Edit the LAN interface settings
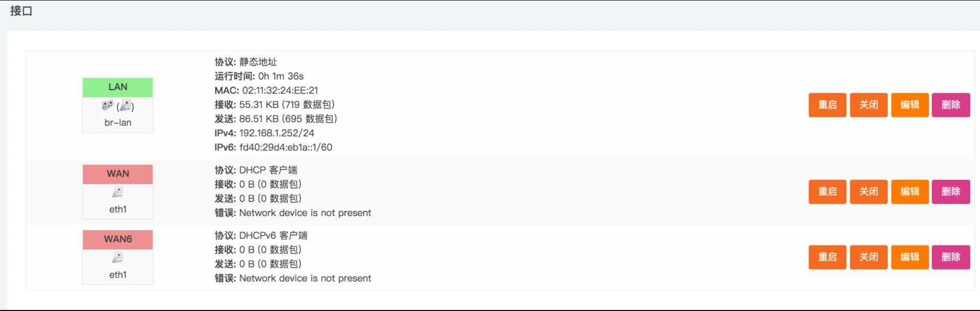The height and width of the screenshot is (311, 980). pos(910,105)
